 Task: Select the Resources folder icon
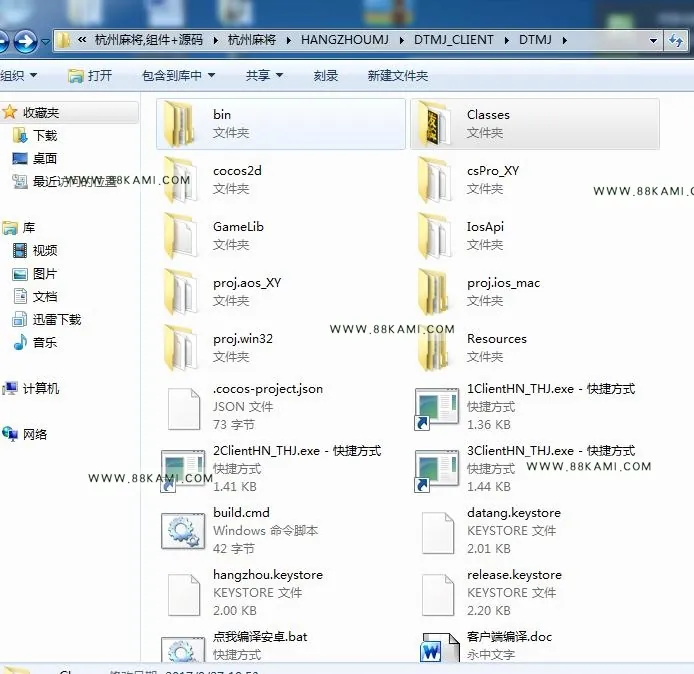click(434, 348)
